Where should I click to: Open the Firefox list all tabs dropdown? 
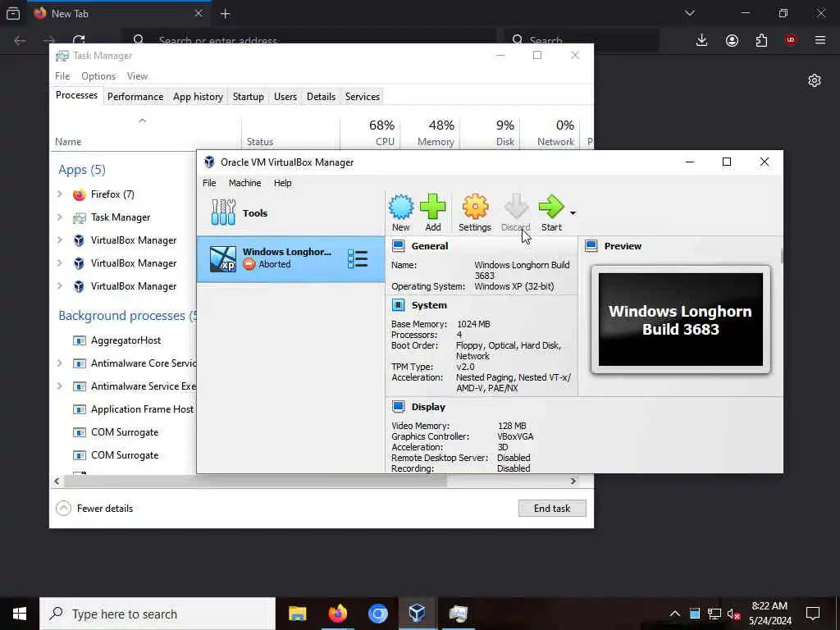[689, 13]
